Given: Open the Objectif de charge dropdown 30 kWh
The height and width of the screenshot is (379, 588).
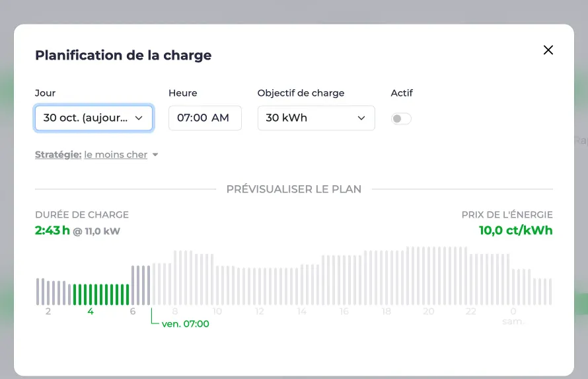Looking at the screenshot, I should pyautogui.click(x=316, y=118).
